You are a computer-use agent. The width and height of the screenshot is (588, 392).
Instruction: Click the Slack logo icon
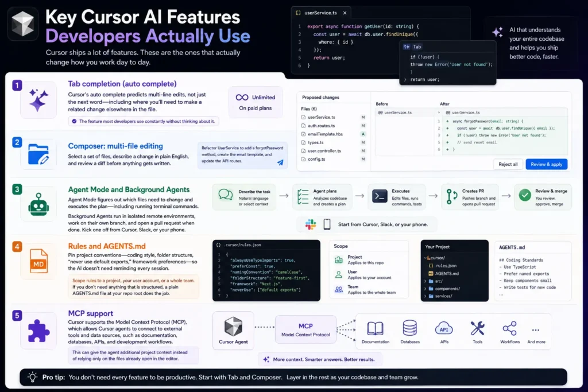tap(311, 224)
